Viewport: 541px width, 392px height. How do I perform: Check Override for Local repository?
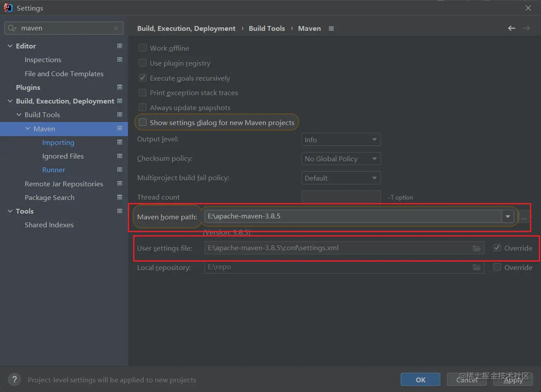click(x=497, y=267)
